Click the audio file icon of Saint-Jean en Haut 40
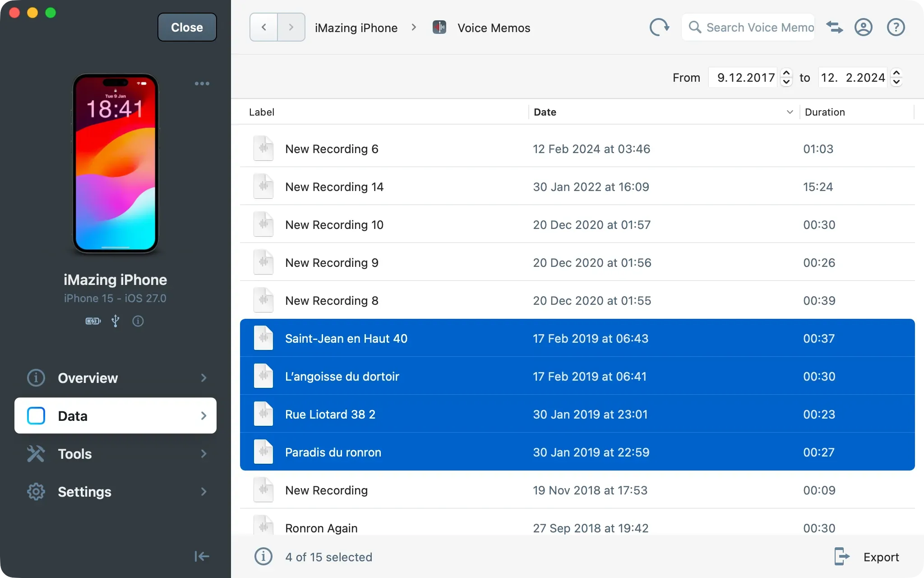 (263, 338)
